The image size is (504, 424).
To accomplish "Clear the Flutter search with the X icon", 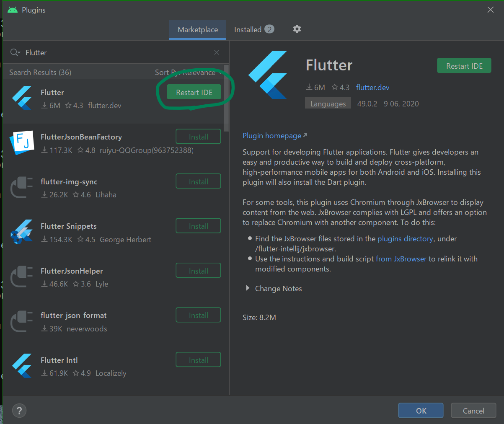I will tap(217, 52).
